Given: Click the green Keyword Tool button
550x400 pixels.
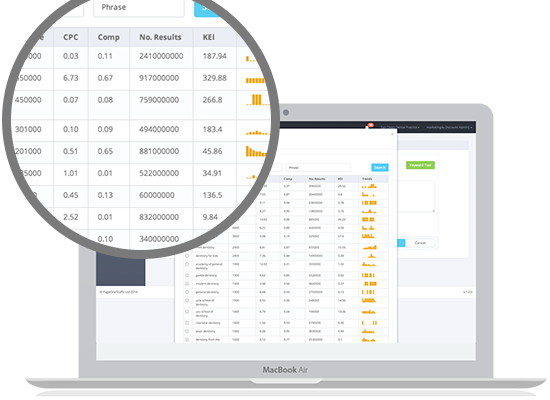Looking at the screenshot, I should click(420, 165).
